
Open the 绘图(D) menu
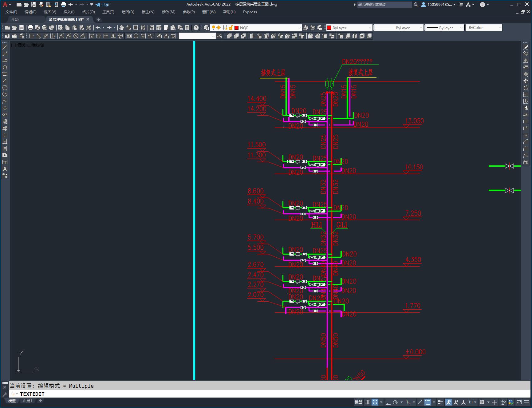point(128,12)
